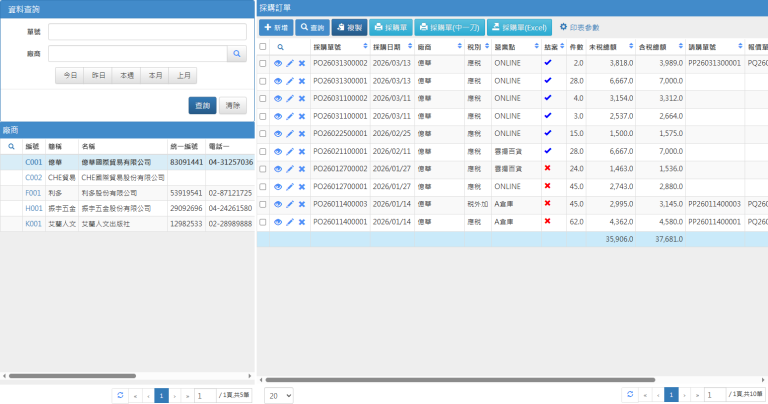Refresh the vendor list grid
Image resolution: width=768 pixels, height=404 pixels.
coord(120,395)
